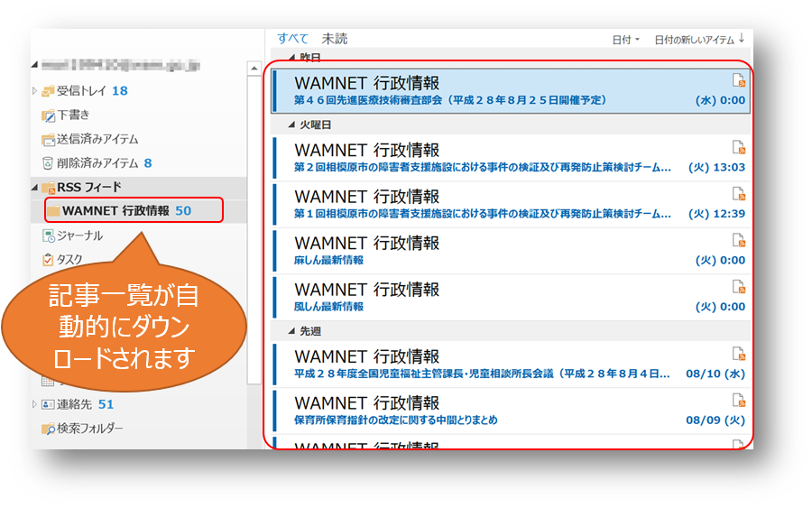Click the 連絡先 contacts card icon

tap(48, 404)
